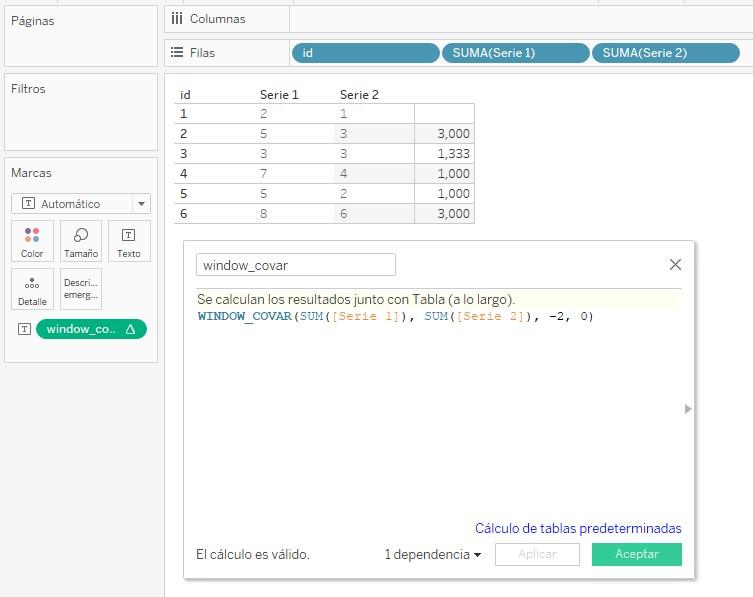Close the window_covar calculation editor

[x=675, y=265]
